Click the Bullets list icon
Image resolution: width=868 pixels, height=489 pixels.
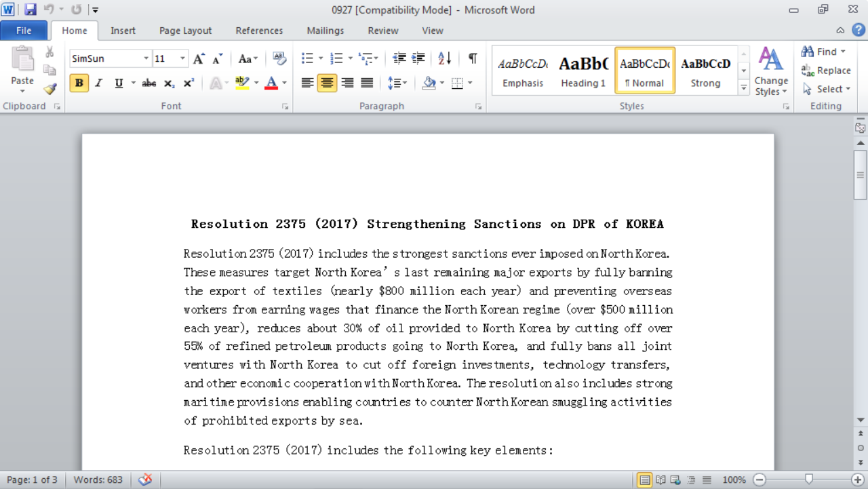(307, 58)
